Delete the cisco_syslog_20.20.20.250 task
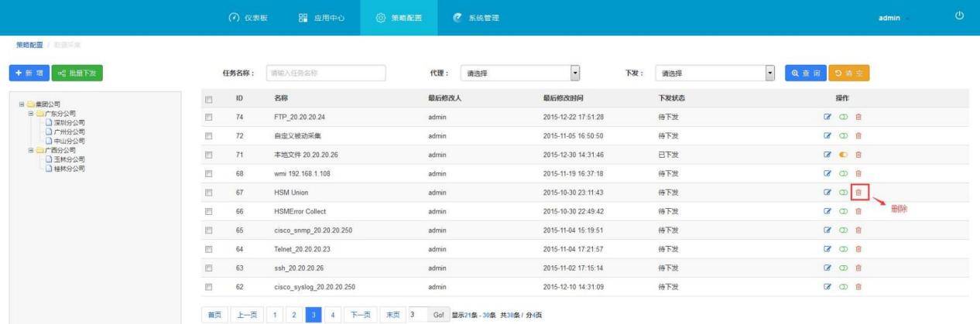 pyautogui.click(x=858, y=287)
